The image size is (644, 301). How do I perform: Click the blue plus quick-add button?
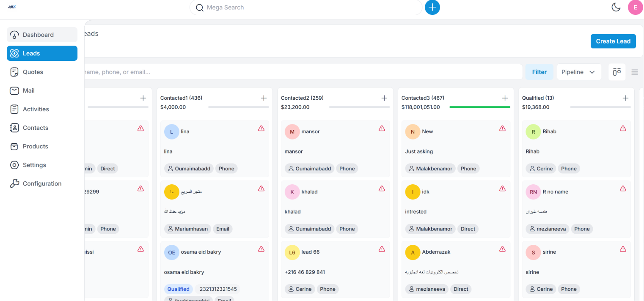(432, 7)
